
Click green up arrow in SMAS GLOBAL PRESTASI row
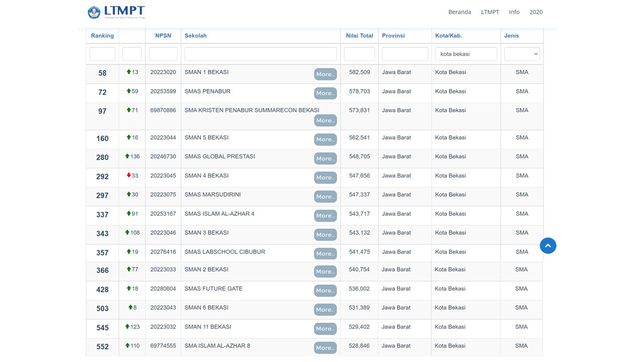127,156
